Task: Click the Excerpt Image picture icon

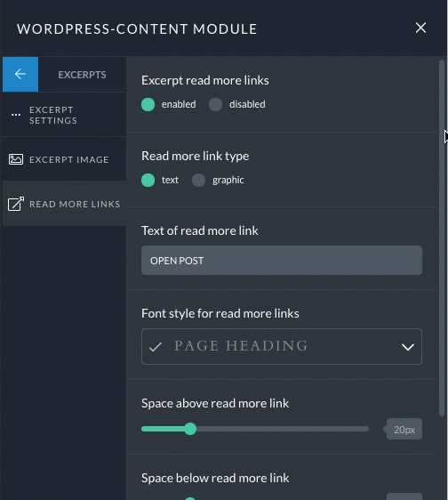Action: tap(16, 159)
